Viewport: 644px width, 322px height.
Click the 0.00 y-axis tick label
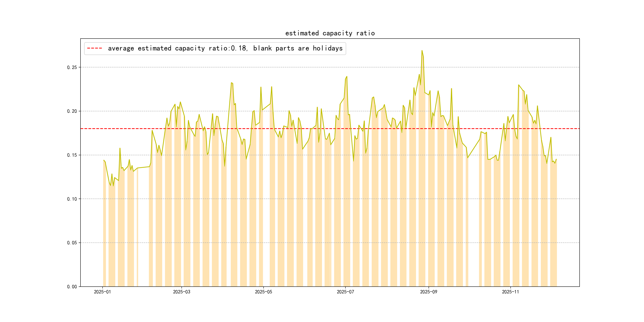pos(72,287)
